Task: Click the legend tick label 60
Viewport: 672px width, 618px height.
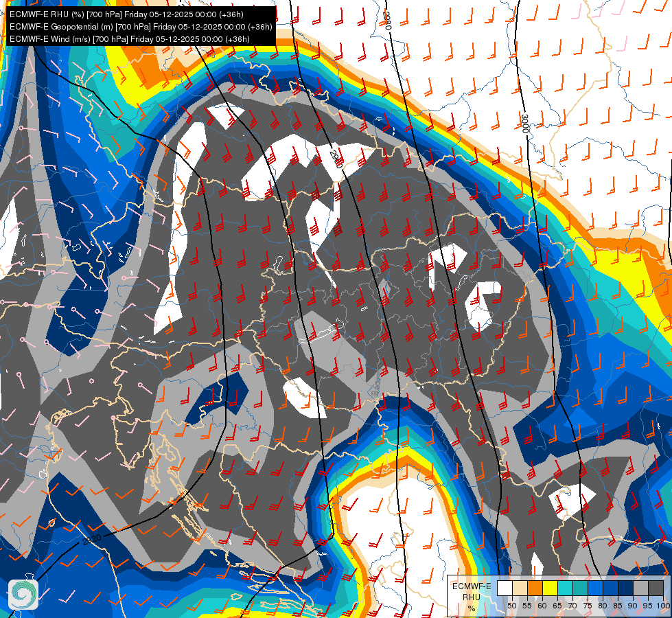Action: (542, 606)
